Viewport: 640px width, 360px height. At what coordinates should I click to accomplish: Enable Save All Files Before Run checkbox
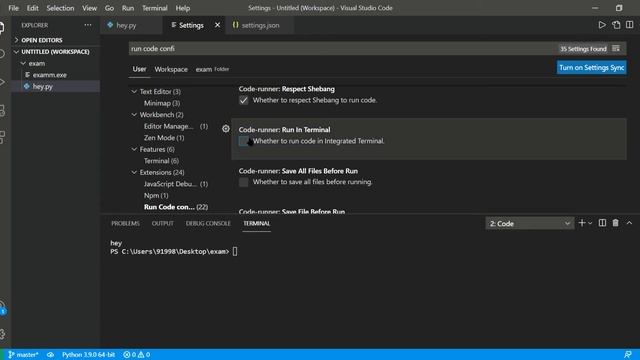[x=244, y=182]
